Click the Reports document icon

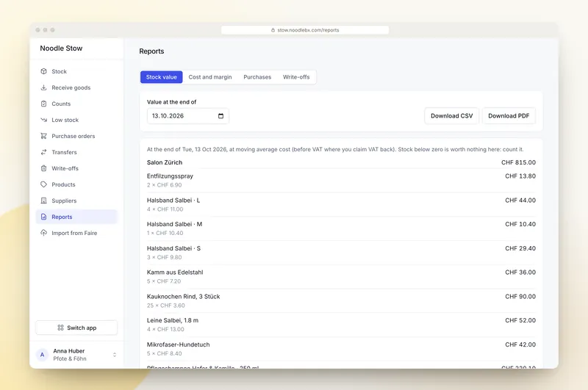pos(44,217)
